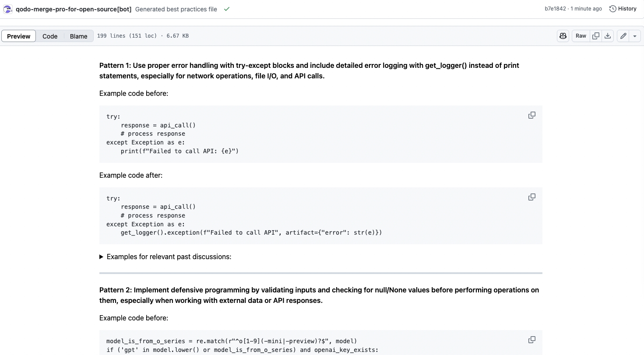Viewport: 644px width, 355px height.
Task: Download the raw file
Action: coord(608,36)
